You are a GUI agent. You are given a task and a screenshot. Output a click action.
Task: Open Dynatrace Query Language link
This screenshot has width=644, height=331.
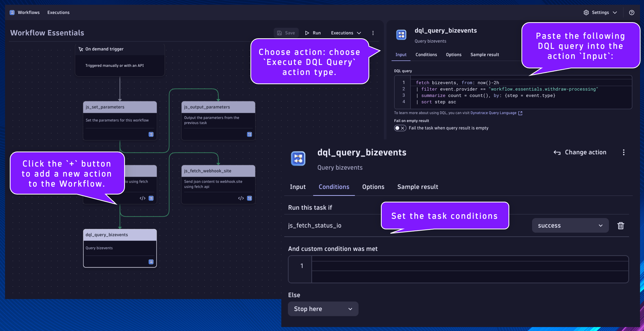coord(493,113)
